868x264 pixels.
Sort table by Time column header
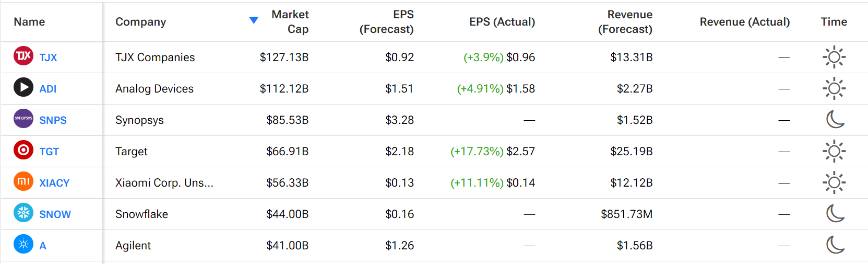pos(834,22)
